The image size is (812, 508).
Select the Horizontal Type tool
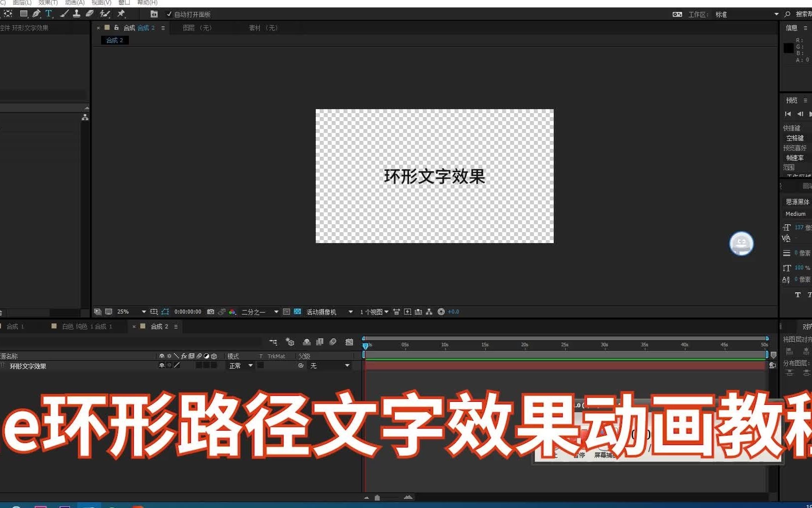tap(49, 14)
